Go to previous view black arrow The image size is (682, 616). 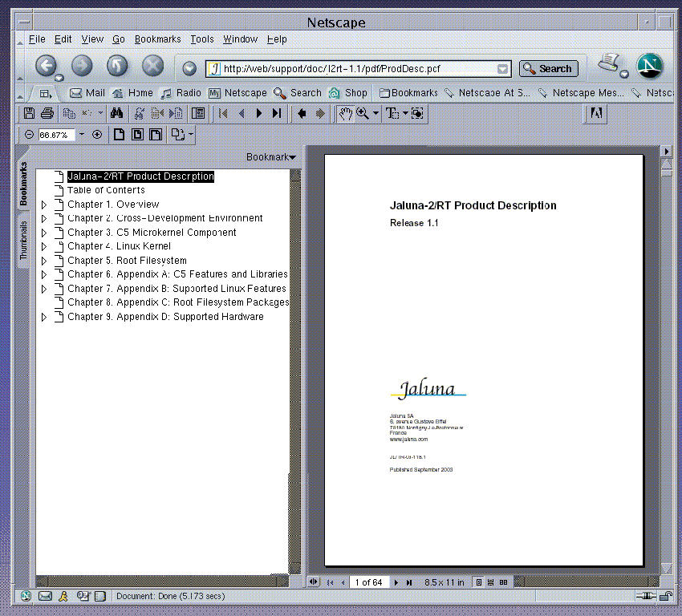pos(302,113)
